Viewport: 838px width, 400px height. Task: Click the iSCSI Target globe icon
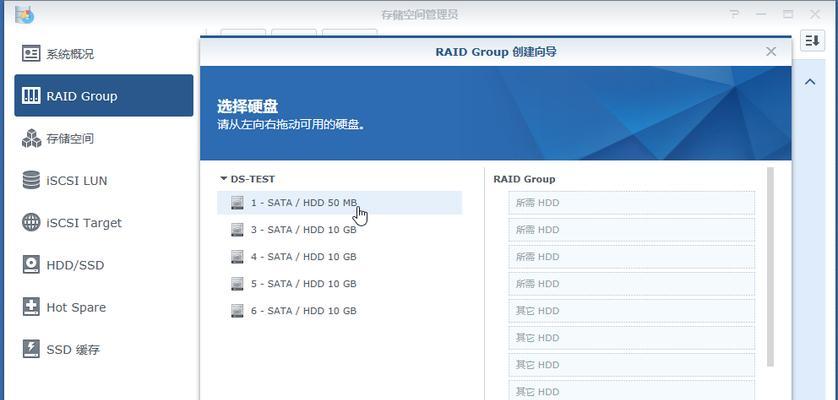31,222
